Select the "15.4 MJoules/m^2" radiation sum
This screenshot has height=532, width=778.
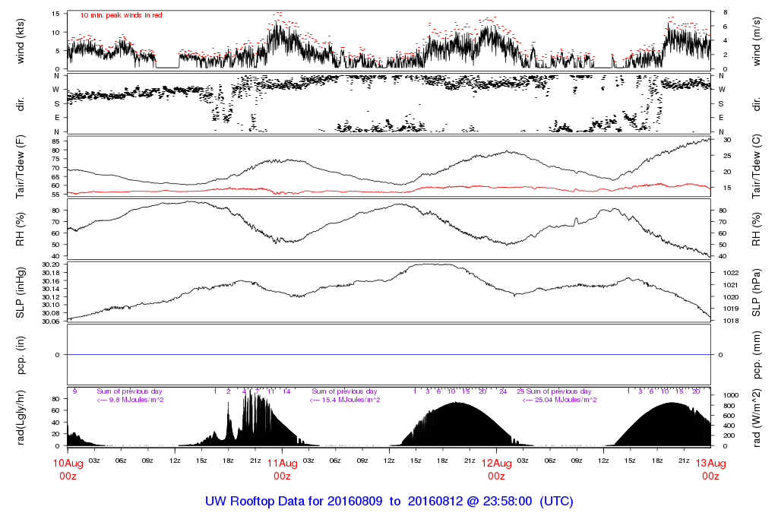click(x=351, y=400)
